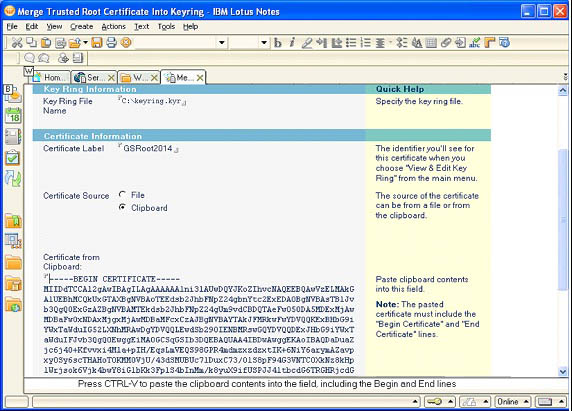Screen dimensions: 572x411
Task: Open the Help menu
Action: 190,27
